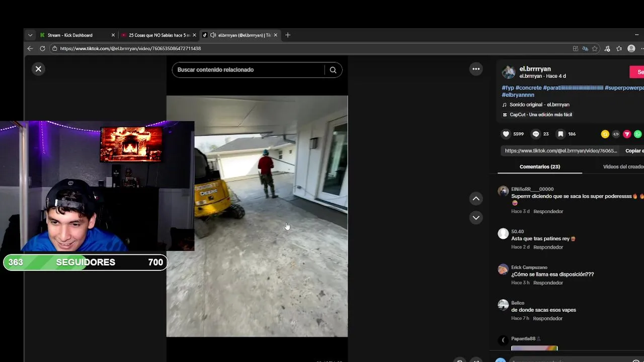Image resolution: width=644 pixels, height=362 pixels.
Task: Copy video link with Copiar enlace button
Action: [634, 151]
